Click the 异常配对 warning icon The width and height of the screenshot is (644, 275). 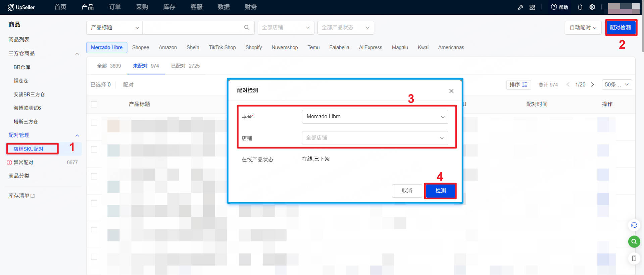coord(9,163)
